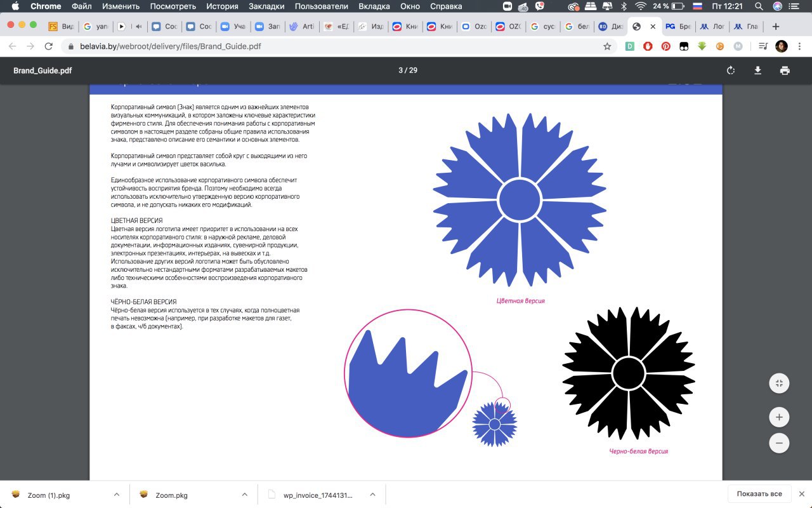Viewport: 812px width, 508px height.
Task: Open the Справка menu
Action: pyautogui.click(x=447, y=6)
